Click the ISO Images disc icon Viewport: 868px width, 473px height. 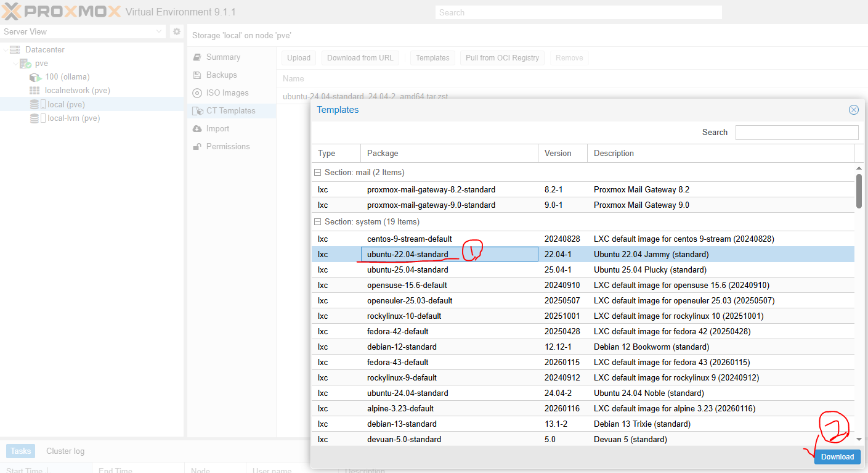point(197,93)
